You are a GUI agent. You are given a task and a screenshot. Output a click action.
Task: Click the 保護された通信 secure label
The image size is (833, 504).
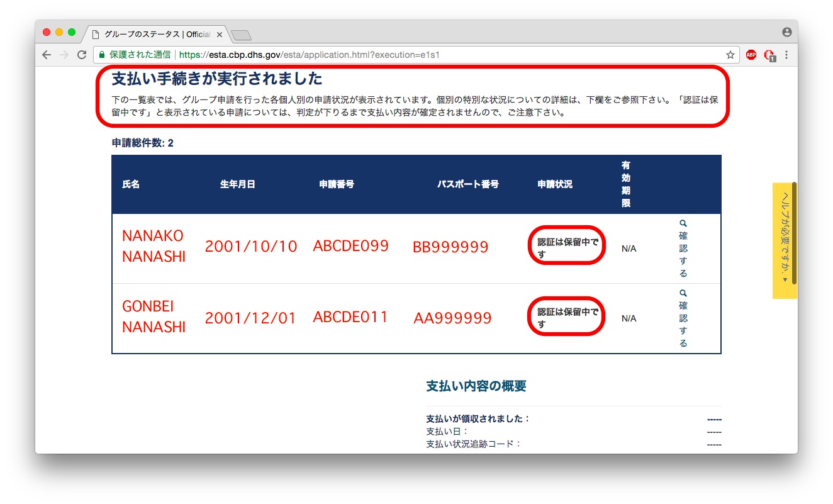[x=140, y=55]
